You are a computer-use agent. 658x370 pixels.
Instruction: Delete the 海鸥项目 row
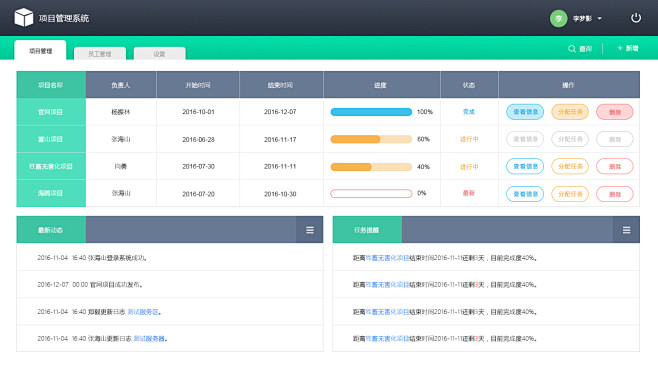(615, 194)
